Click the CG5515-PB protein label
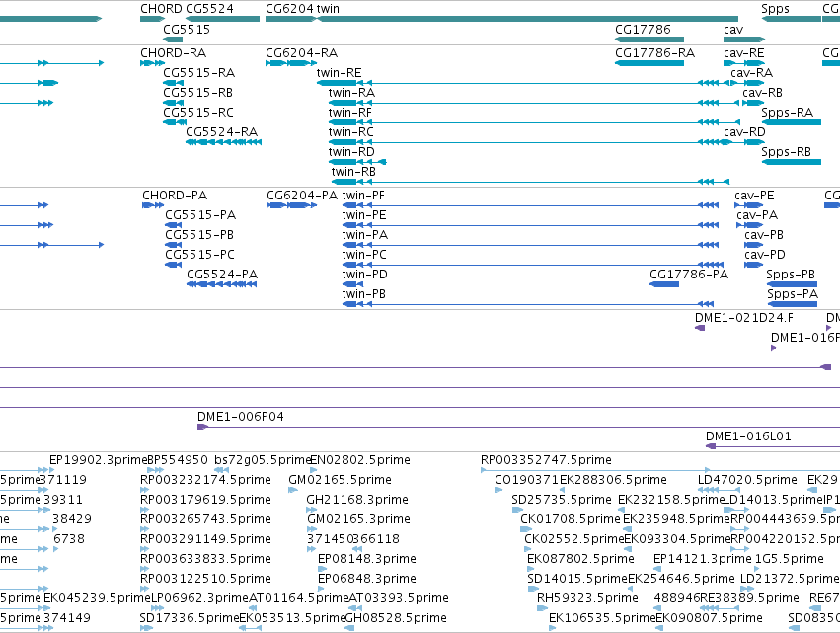 point(199,235)
